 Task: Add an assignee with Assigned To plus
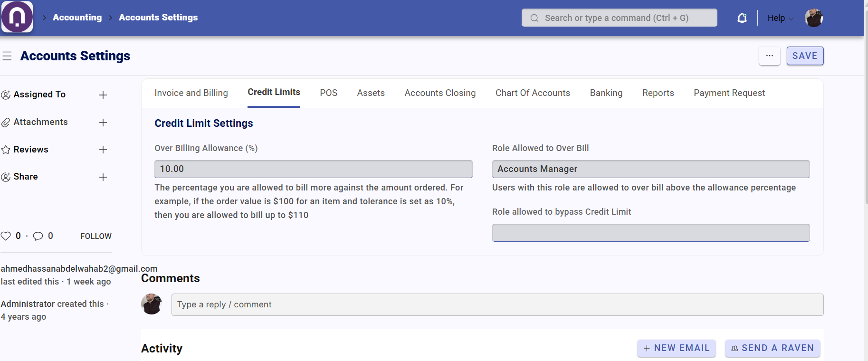click(103, 95)
